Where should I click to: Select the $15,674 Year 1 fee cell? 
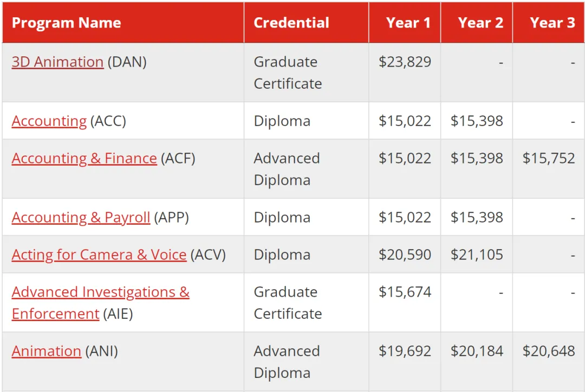tap(405, 292)
